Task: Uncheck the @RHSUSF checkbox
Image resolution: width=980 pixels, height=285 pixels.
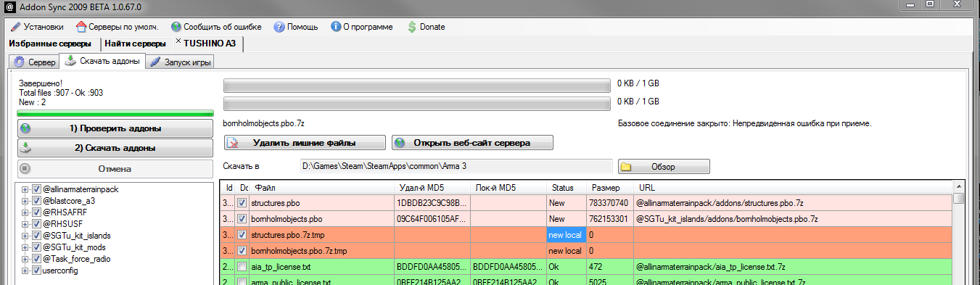Action: (x=36, y=224)
